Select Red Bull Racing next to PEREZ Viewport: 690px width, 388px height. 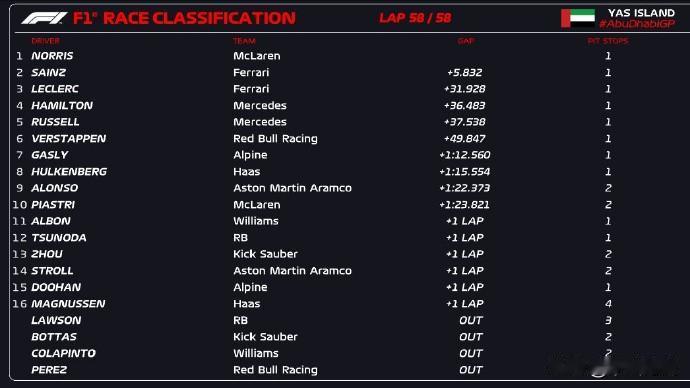pos(275,370)
